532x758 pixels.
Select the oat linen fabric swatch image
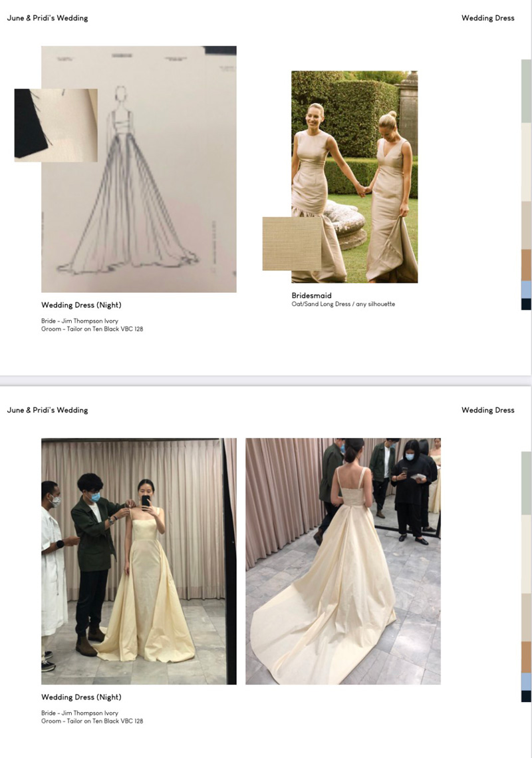[x=292, y=244]
